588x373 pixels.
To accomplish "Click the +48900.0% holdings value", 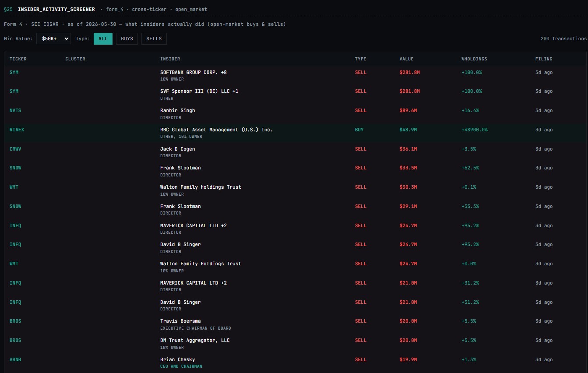I will pos(475,130).
